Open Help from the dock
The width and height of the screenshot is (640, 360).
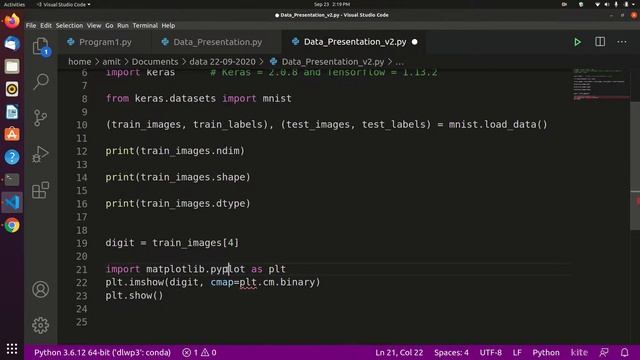pyautogui.click(x=12, y=157)
